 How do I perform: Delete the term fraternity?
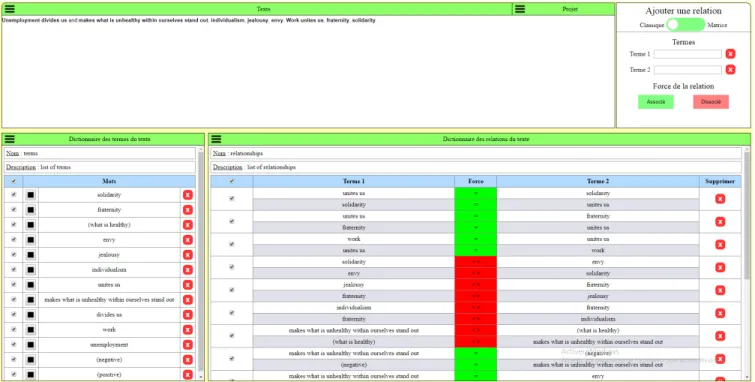(188, 210)
